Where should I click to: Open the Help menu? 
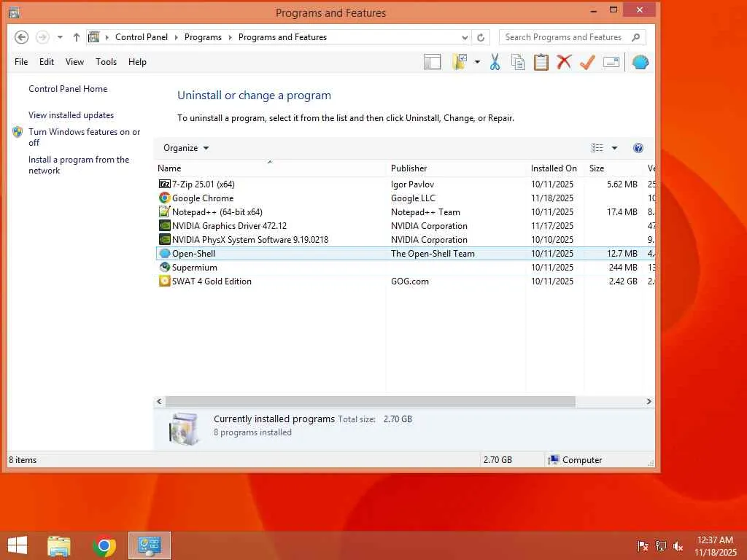click(137, 62)
